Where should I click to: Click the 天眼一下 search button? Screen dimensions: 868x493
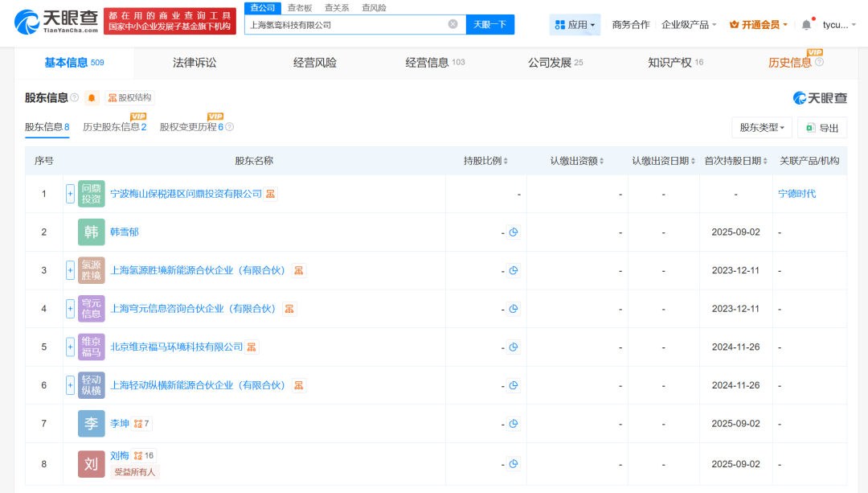point(491,24)
